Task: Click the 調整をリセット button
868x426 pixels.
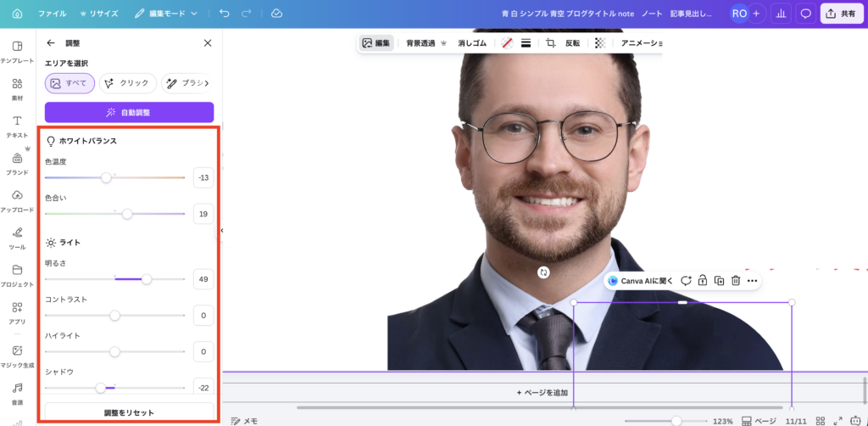Action: coord(129,412)
